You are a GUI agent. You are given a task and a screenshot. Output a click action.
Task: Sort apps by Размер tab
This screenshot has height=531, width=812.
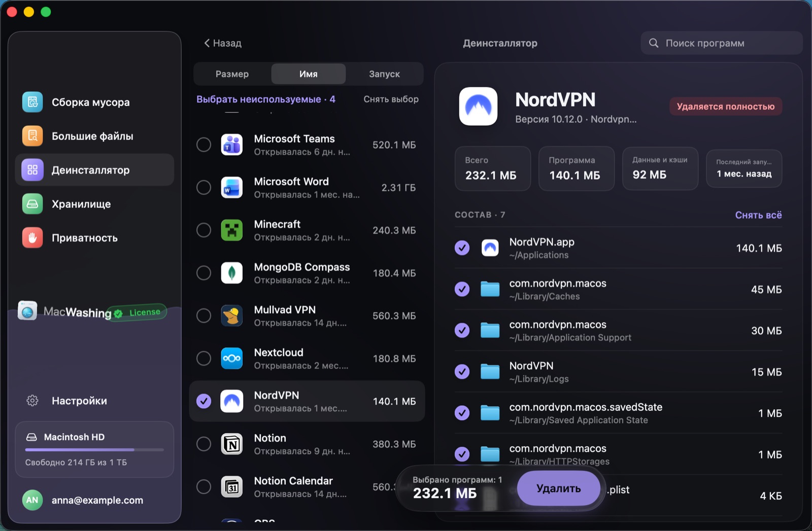[x=232, y=74]
